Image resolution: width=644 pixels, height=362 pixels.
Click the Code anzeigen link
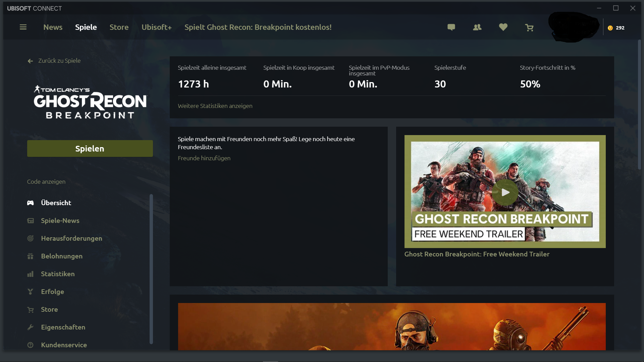pos(46,182)
